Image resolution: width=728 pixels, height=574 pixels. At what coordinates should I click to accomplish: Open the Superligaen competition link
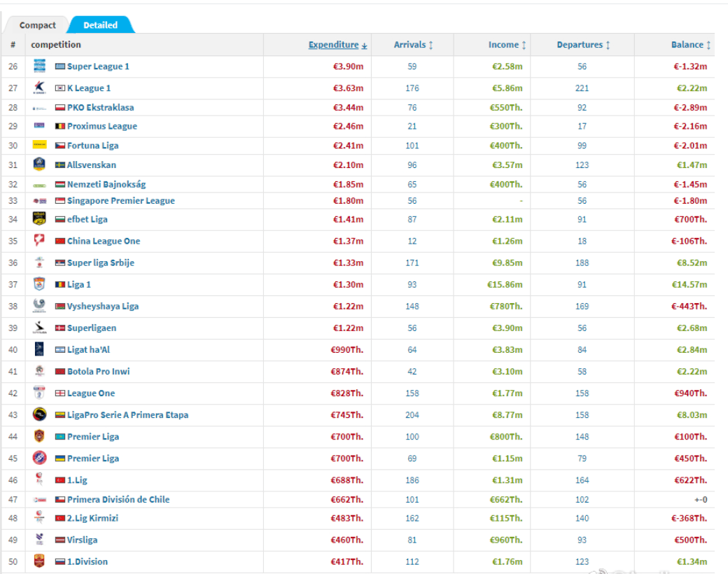[x=92, y=328]
